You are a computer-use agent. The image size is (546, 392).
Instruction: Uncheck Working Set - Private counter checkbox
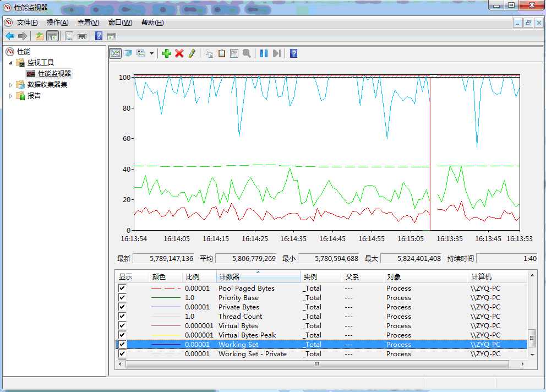122,353
